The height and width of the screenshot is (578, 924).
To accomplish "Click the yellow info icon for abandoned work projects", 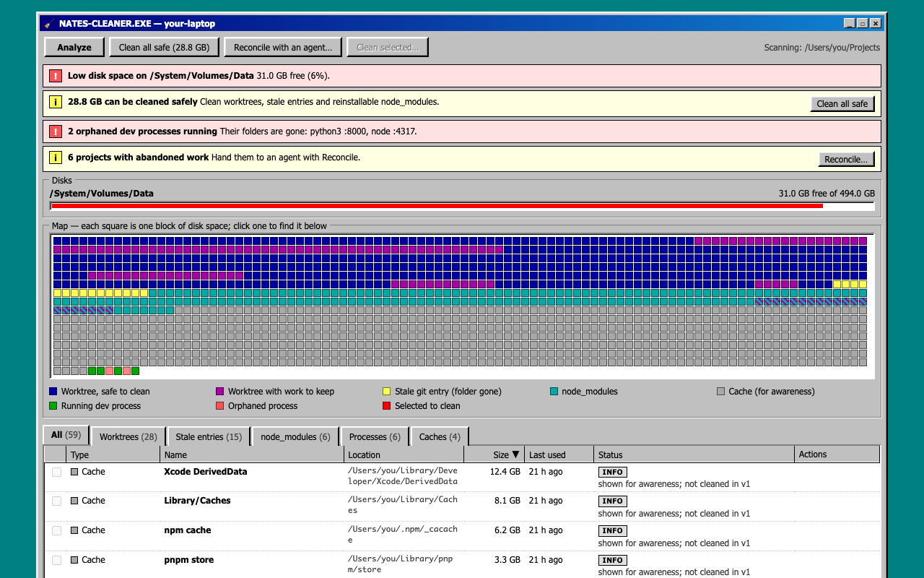I will pyautogui.click(x=56, y=158).
